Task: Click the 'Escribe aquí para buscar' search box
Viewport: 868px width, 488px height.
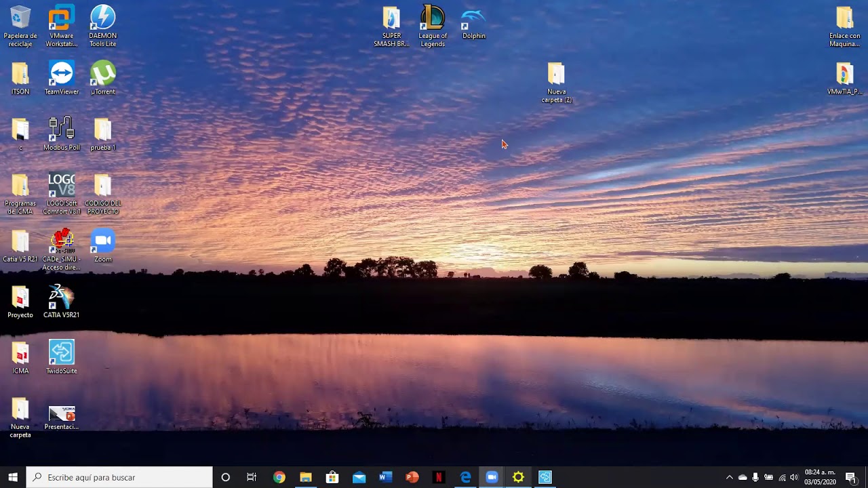Action: tap(119, 477)
